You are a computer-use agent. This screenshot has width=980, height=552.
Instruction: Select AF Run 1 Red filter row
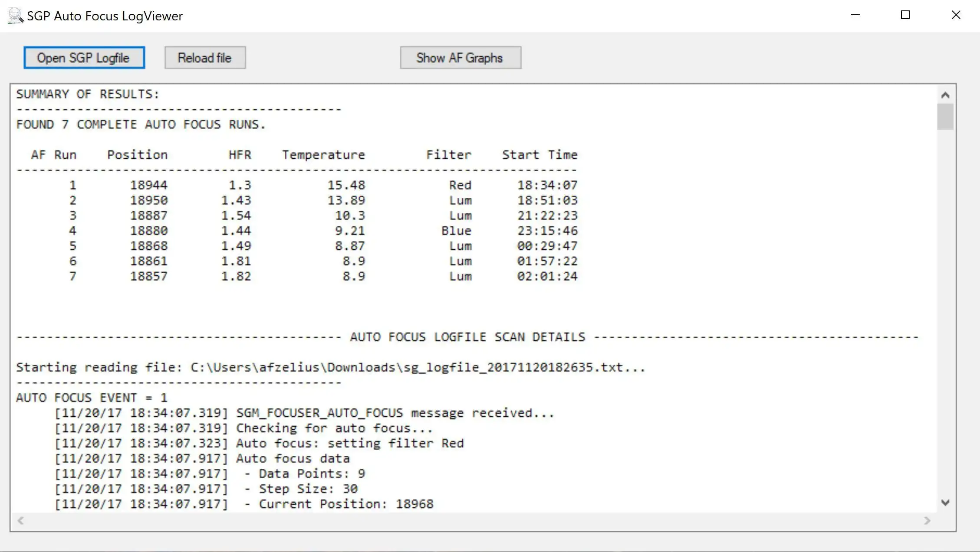297,185
